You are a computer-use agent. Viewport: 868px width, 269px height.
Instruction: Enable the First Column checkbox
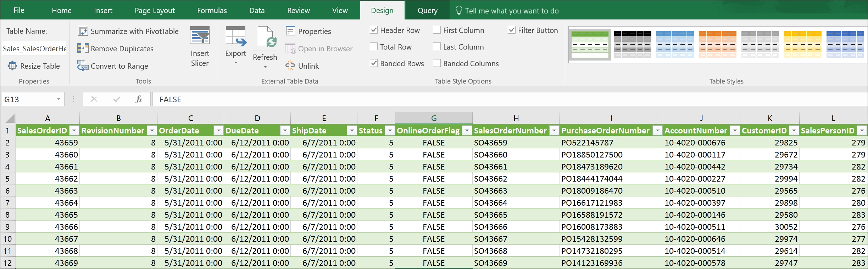(437, 30)
